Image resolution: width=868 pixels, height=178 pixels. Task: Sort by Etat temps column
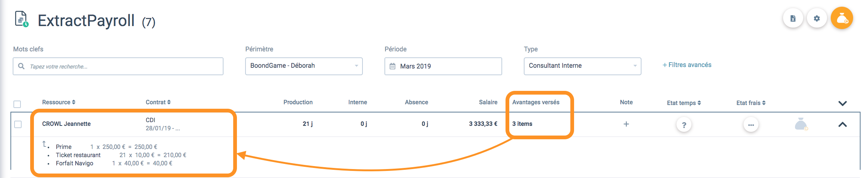(684, 103)
